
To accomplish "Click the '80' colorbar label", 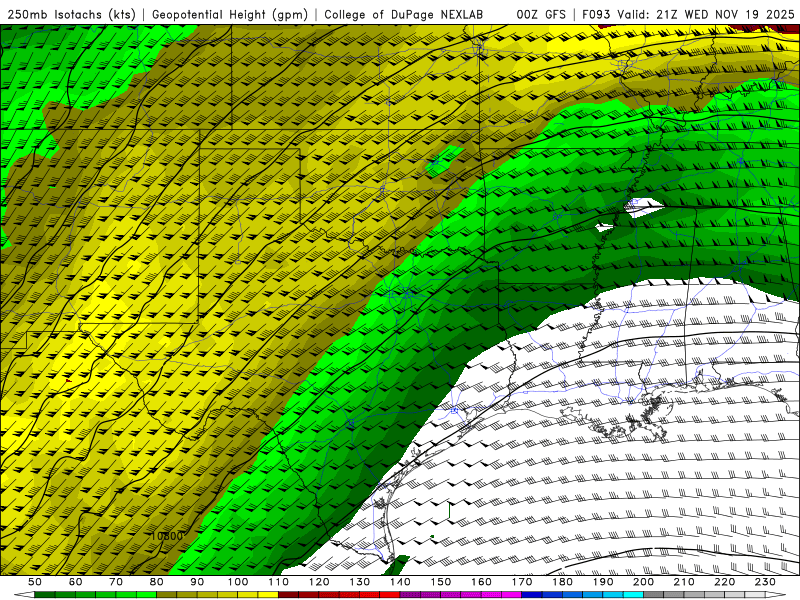I will coord(157,582).
